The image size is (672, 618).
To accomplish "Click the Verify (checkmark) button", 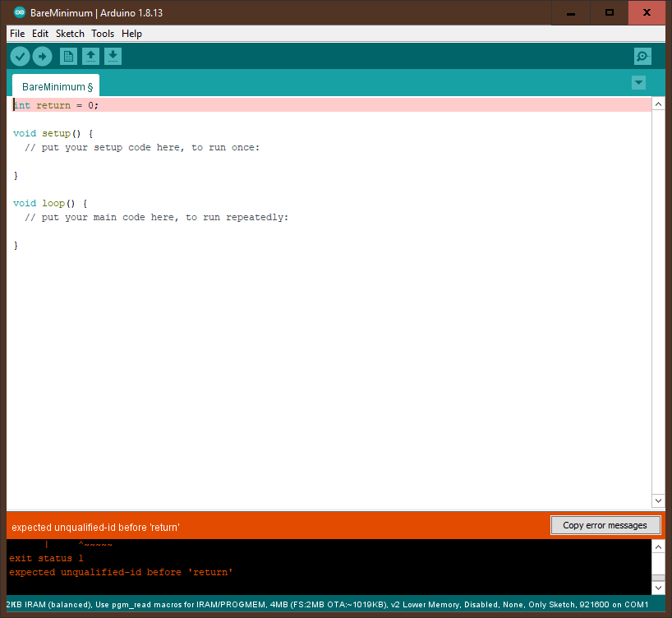I will (20, 57).
